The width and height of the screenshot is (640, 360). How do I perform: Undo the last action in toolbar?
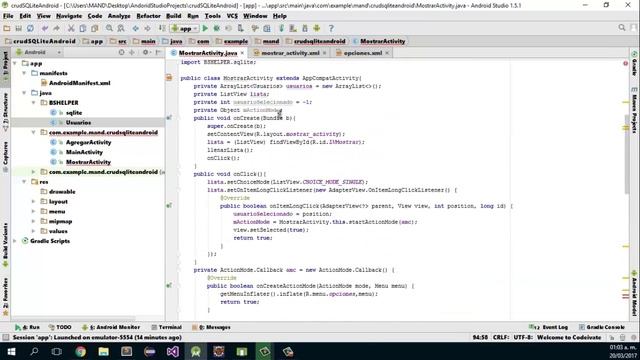coord(45,29)
